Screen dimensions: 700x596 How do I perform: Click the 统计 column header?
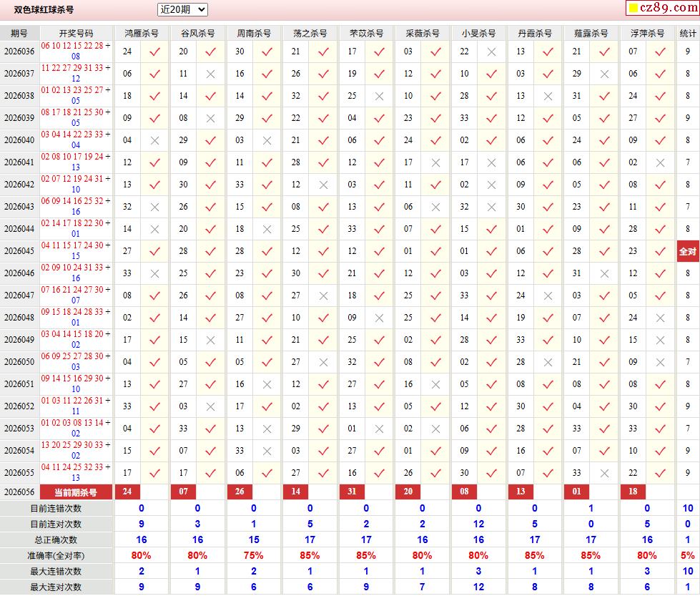point(688,33)
